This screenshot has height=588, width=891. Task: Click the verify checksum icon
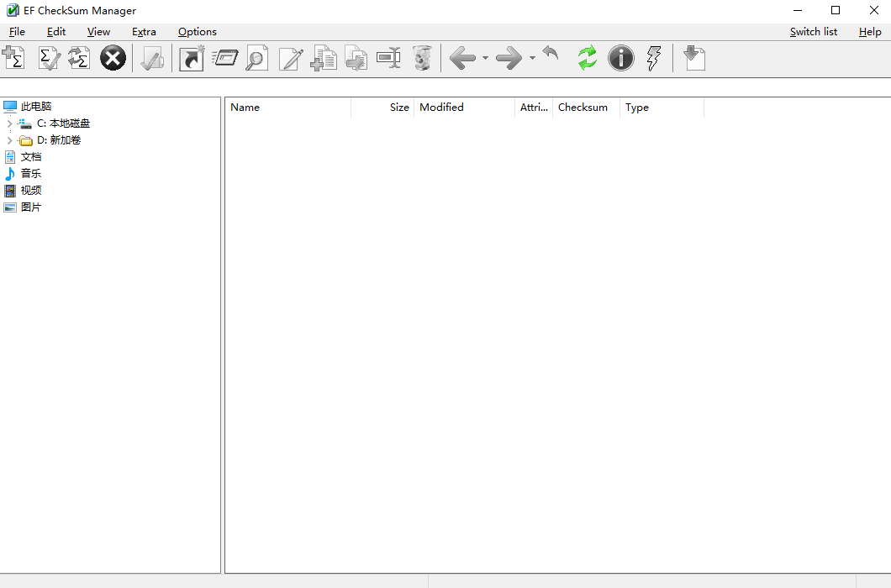[50, 58]
